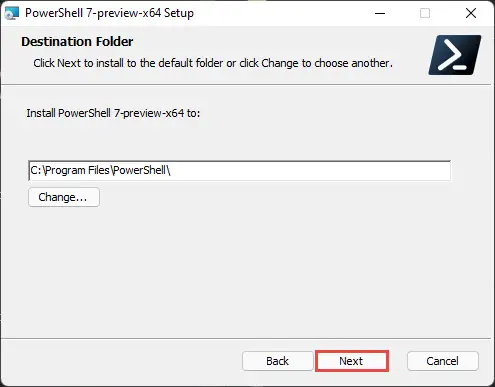Image resolution: width=495 pixels, height=387 pixels.
Task: Minimize the PowerShell Setup window
Action: (380, 13)
